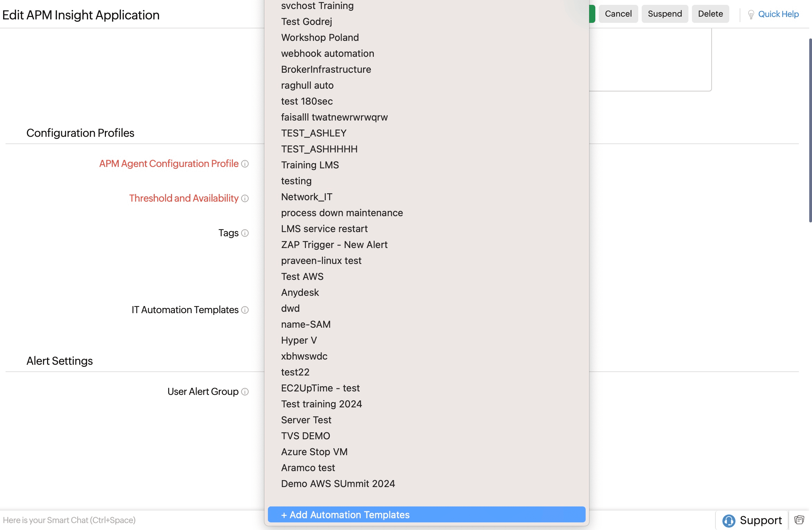
Task: Click the Suspend button
Action: [665, 14]
